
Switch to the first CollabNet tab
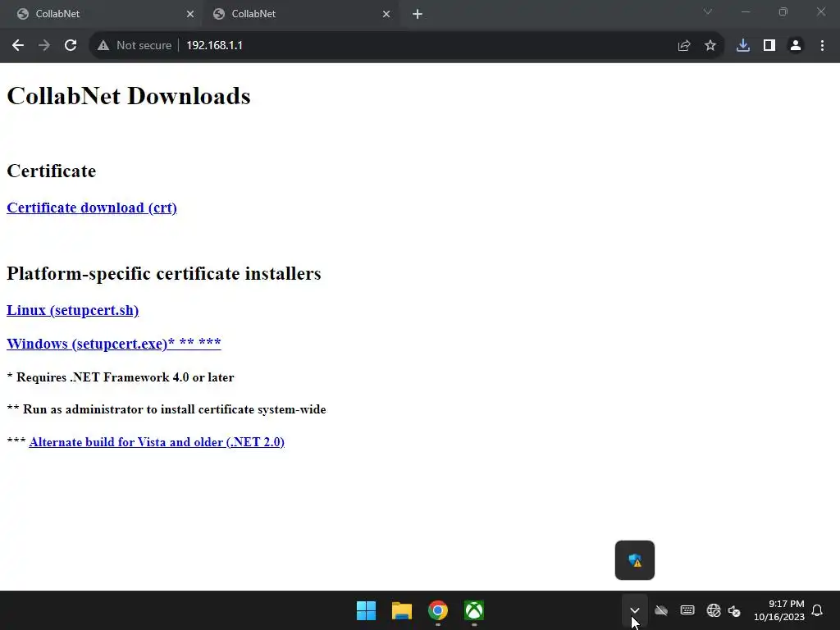(102, 14)
